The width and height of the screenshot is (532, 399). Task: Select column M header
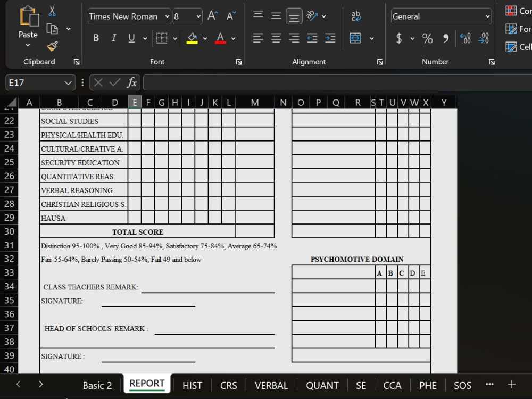tap(255, 103)
